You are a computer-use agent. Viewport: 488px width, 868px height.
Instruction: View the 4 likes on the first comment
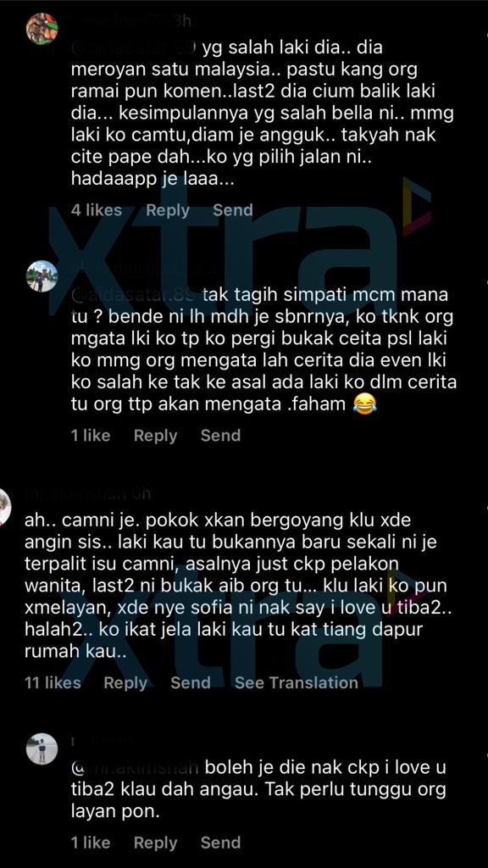pos(97,210)
